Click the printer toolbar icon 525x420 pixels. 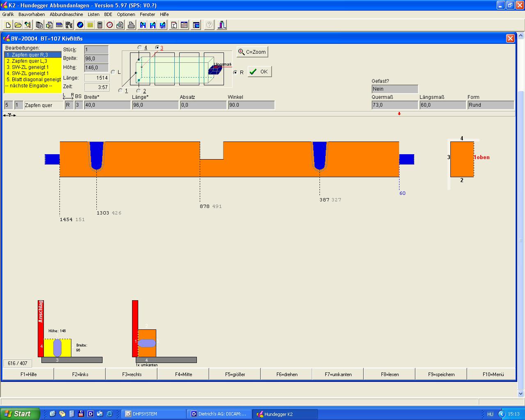tap(131, 25)
